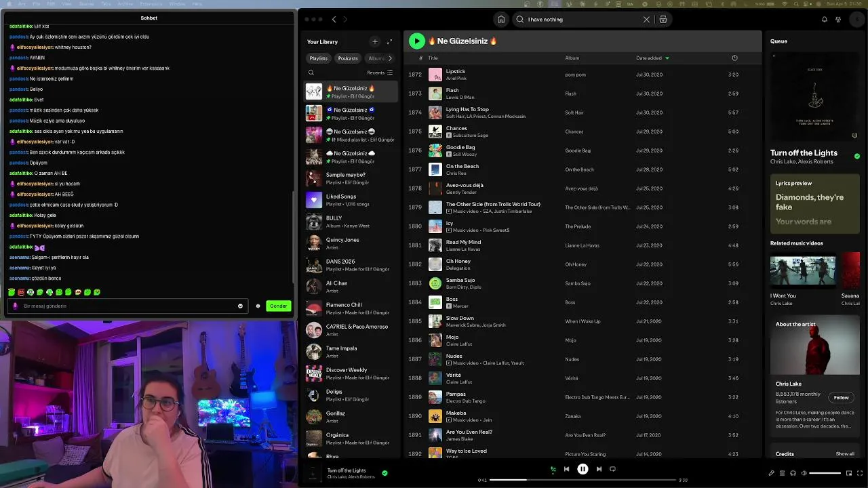This screenshot has height=488, width=868.
Task: Open the Sample maybe? playlist
Action: [x=351, y=178]
